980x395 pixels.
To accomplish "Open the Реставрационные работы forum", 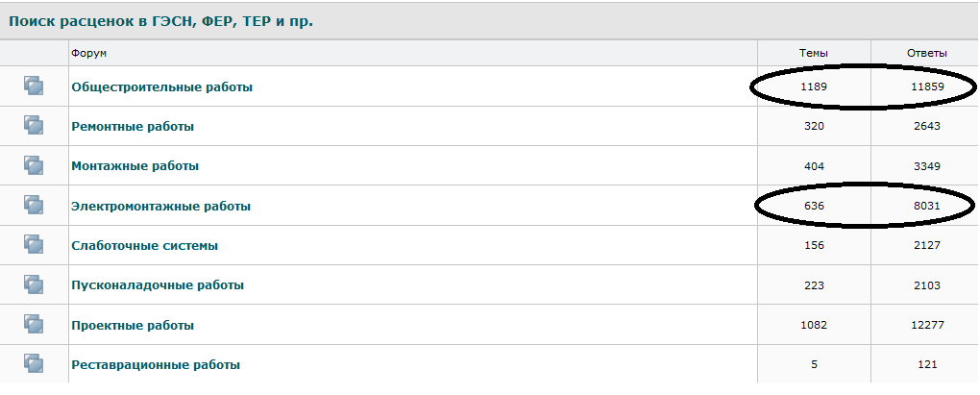I will click(156, 365).
